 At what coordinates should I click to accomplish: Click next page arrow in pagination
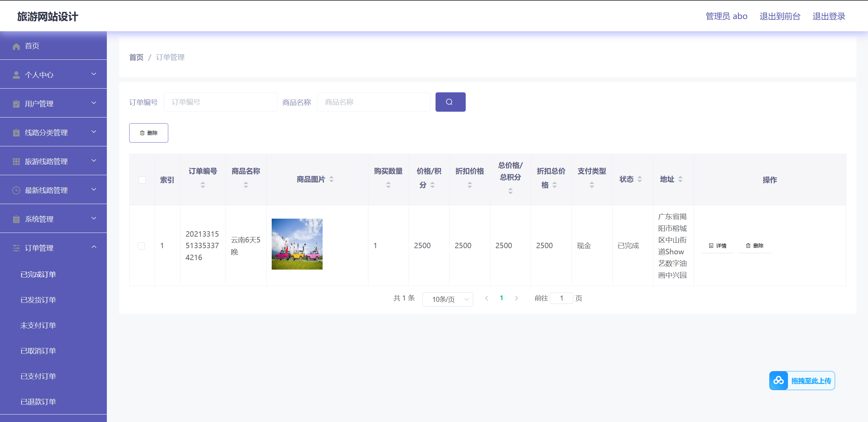pyautogui.click(x=516, y=298)
